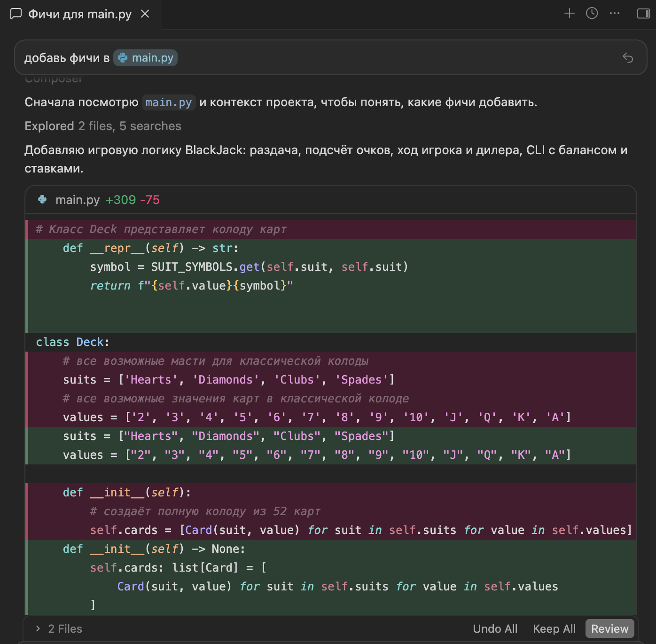Click Keep All changes
The image size is (656, 644).
point(554,629)
